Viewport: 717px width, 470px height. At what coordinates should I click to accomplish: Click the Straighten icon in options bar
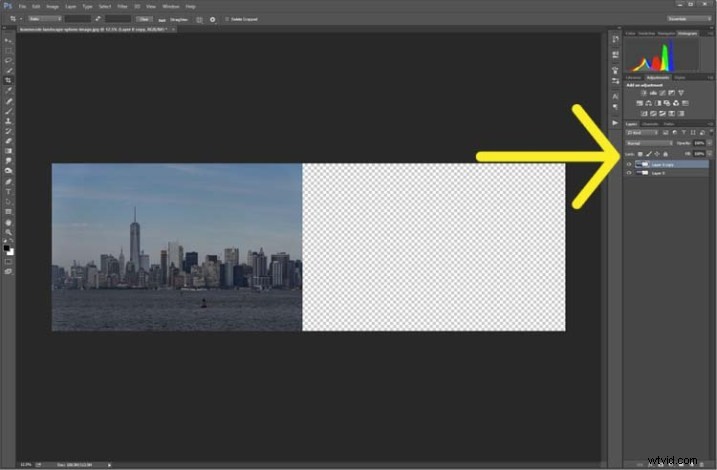click(x=162, y=20)
